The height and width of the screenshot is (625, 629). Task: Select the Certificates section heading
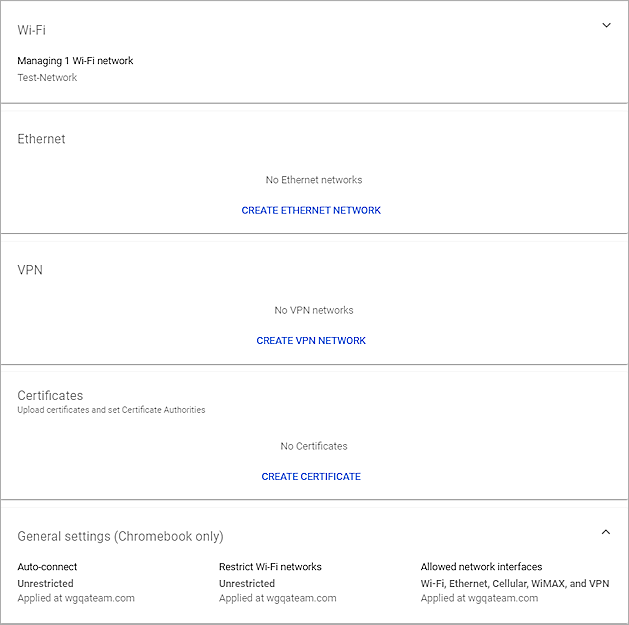coord(50,396)
